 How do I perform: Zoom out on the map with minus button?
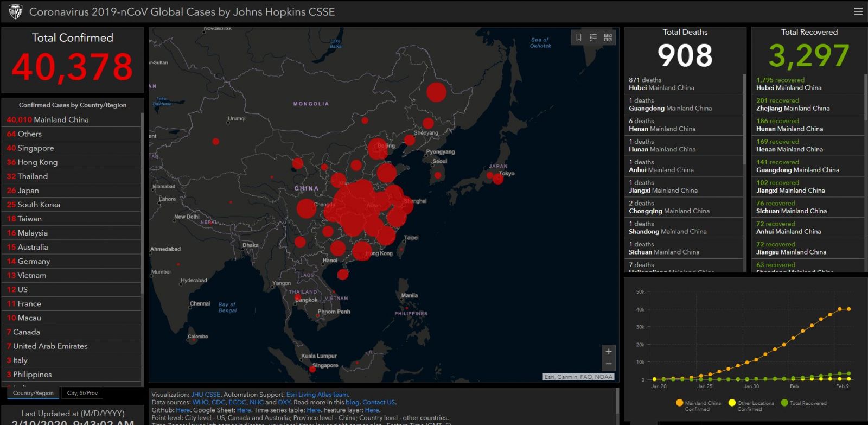609,364
